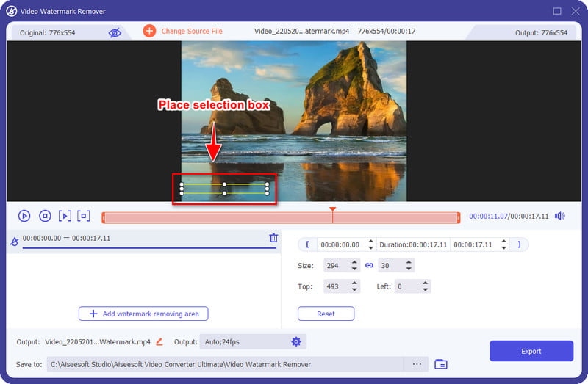
Task: Open output settings gear icon
Action: click(296, 341)
